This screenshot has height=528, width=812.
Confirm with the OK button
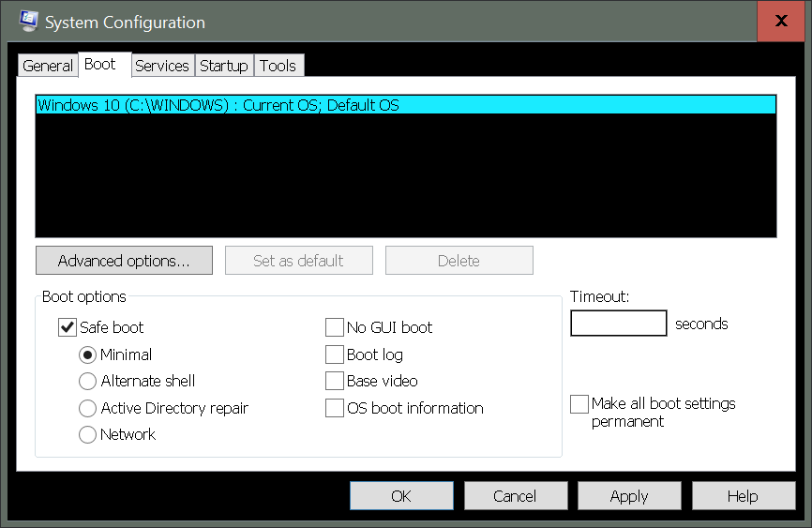pyautogui.click(x=402, y=496)
